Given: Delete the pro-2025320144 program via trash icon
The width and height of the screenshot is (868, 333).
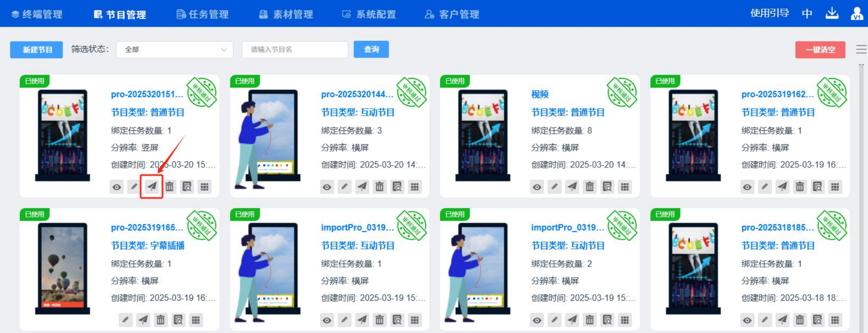Looking at the screenshot, I should coord(379,187).
